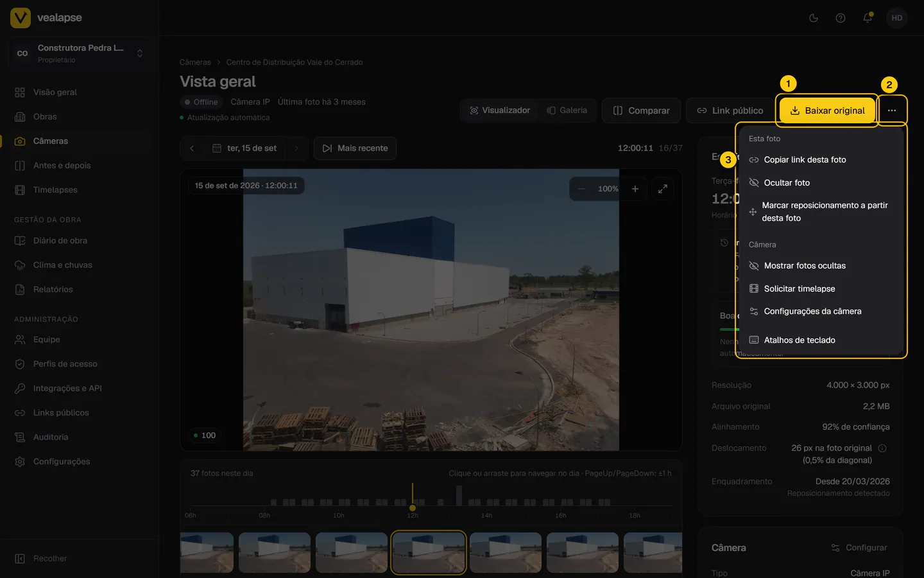Screen dimensions: 924x578
Task: Open Diário de obra icon
Action: 20,241
